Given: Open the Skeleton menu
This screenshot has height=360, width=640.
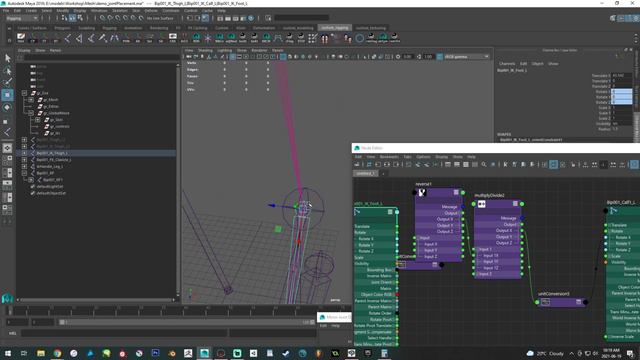Looking at the screenshot, I should coord(120,11).
